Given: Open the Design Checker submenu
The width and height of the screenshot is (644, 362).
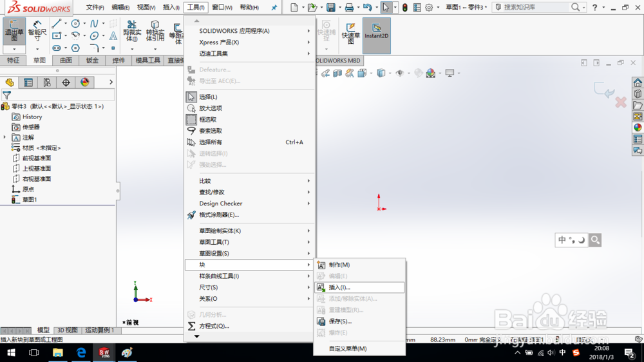Looking at the screenshot, I should pyautogui.click(x=250, y=204).
